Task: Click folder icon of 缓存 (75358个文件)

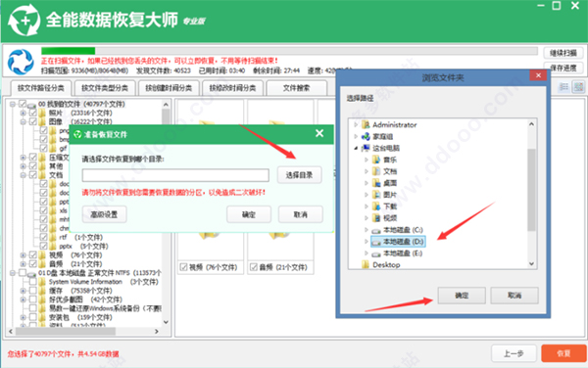Action: point(42,291)
